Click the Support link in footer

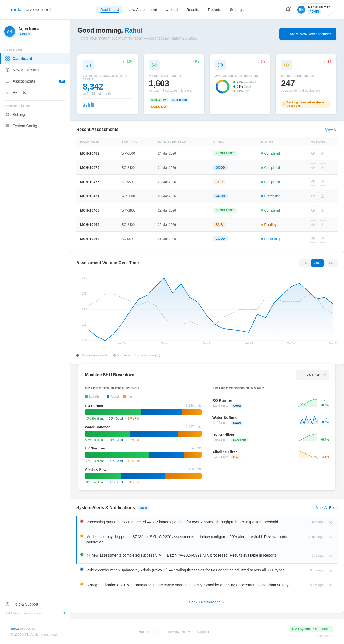pyautogui.click(x=203, y=632)
